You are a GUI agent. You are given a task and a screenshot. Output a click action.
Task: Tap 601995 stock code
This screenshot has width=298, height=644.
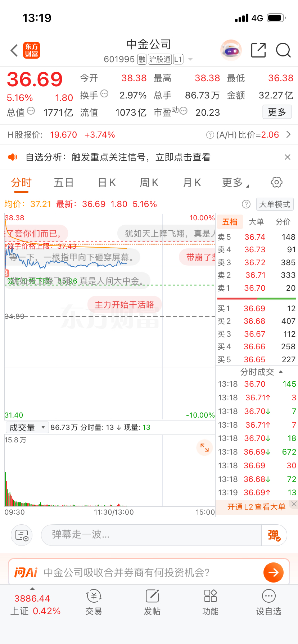tap(119, 59)
